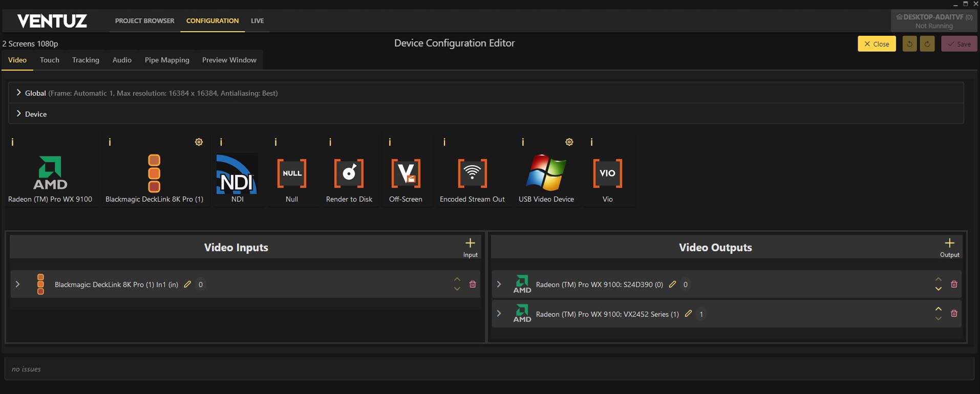The image size is (980, 394).
Task: Click the Blackmagic DeckLink 8K Pro device
Action: click(x=154, y=174)
